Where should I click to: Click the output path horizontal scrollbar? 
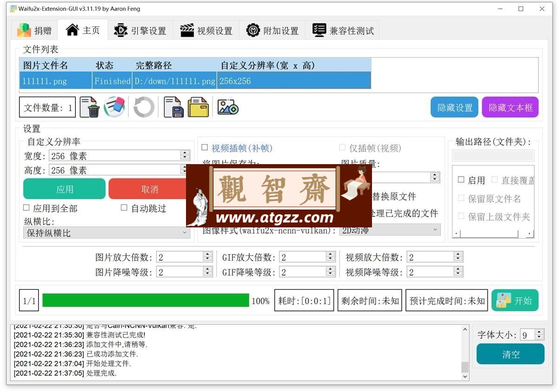(x=494, y=233)
